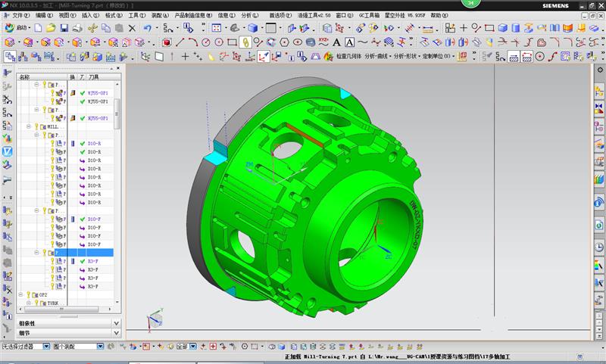Click the red cube icon

[167, 42]
